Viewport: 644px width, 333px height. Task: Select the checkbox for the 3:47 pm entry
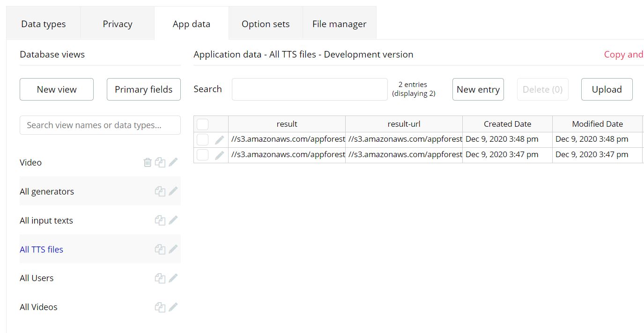point(202,155)
